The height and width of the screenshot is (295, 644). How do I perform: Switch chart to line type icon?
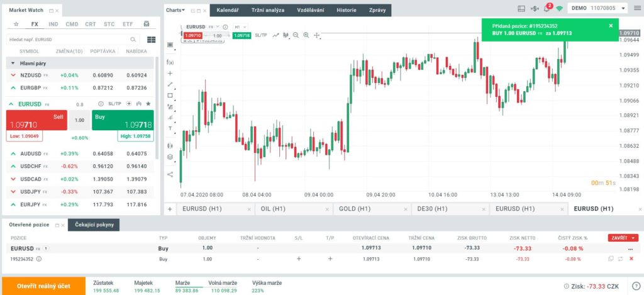pyautogui.click(x=275, y=35)
